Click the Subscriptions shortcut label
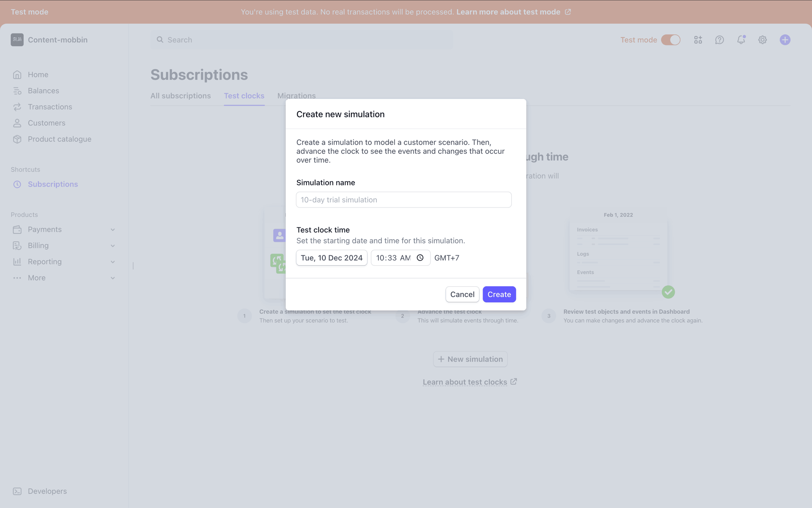This screenshot has height=508, width=812. click(53, 184)
